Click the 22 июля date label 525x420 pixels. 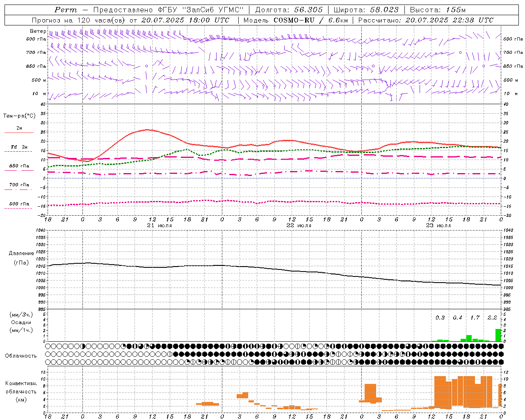pos(299,226)
